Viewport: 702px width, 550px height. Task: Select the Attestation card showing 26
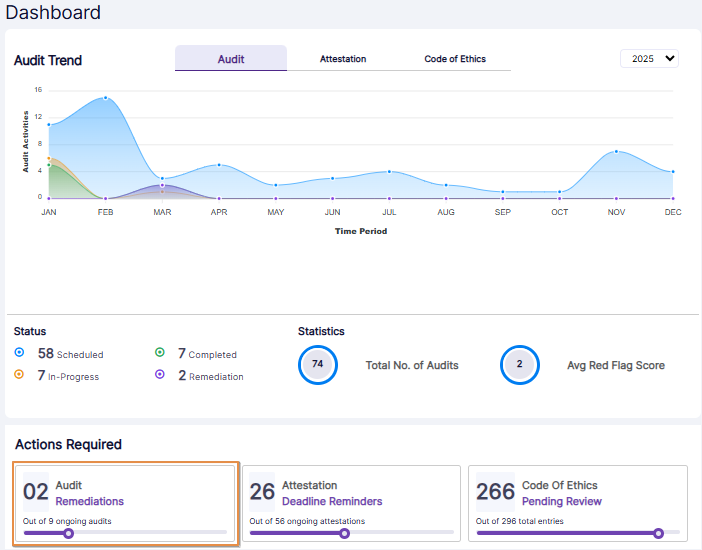tap(351, 505)
